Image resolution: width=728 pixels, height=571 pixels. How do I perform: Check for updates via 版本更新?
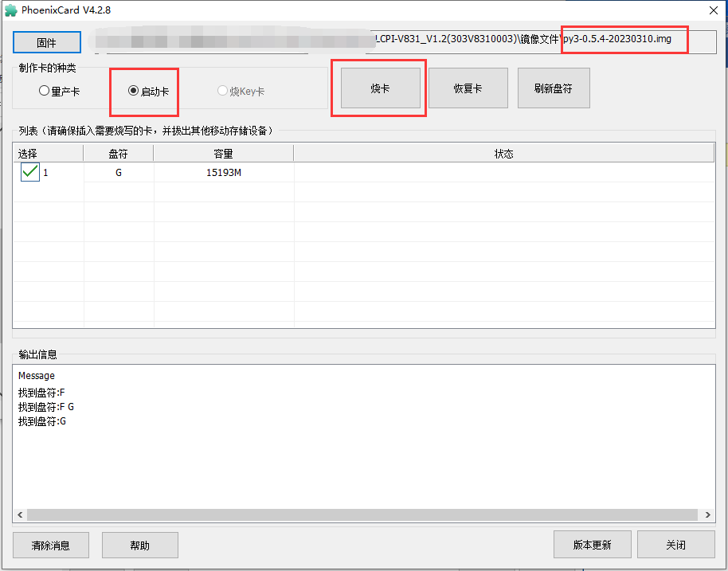(x=592, y=545)
